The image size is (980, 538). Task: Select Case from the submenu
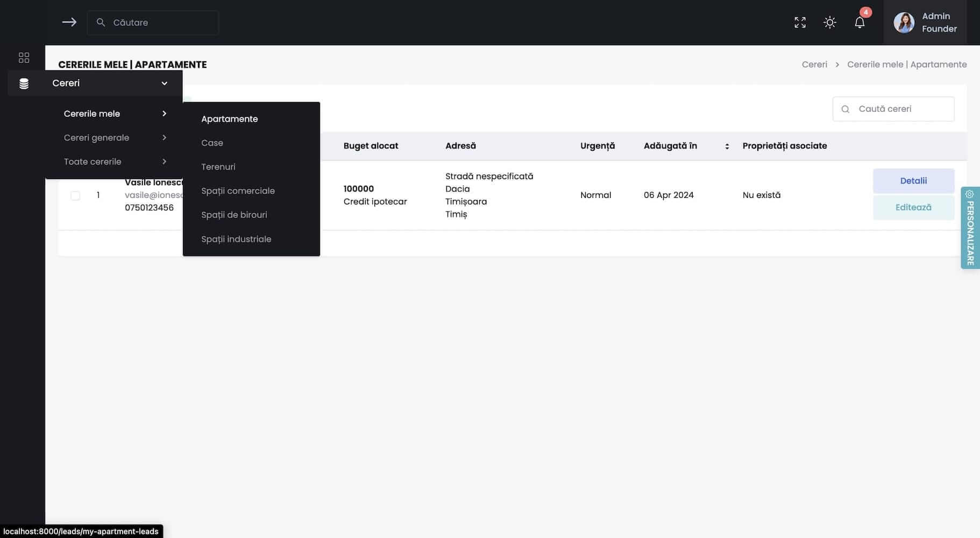(212, 143)
